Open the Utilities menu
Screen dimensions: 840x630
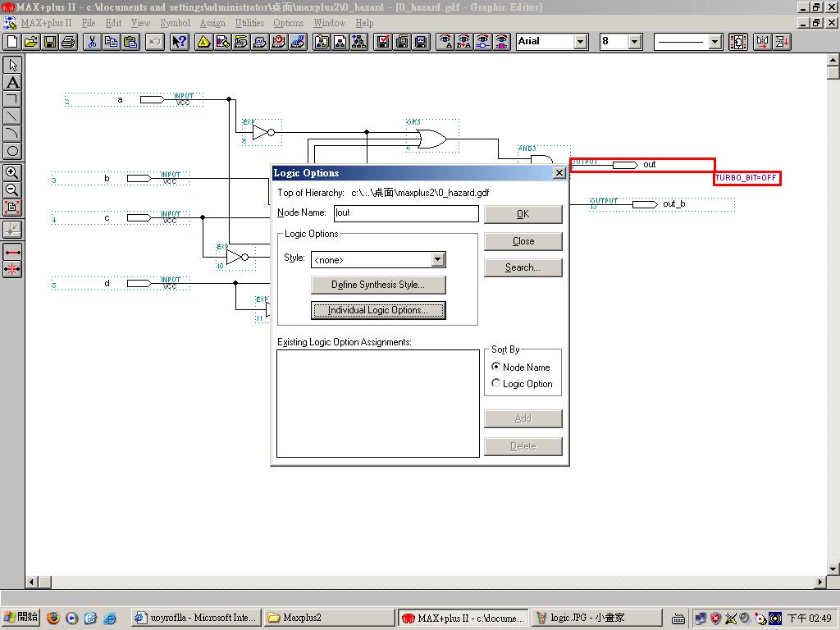pyautogui.click(x=249, y=23)
